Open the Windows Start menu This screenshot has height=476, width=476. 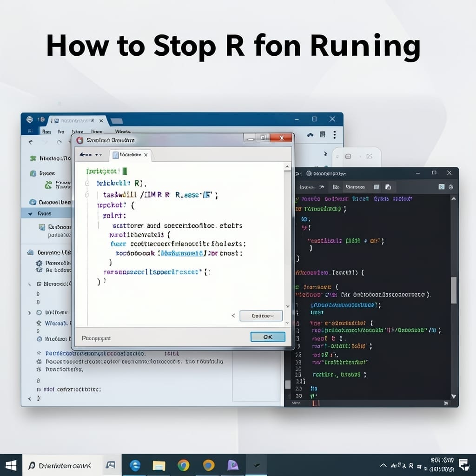pos(11,465)
